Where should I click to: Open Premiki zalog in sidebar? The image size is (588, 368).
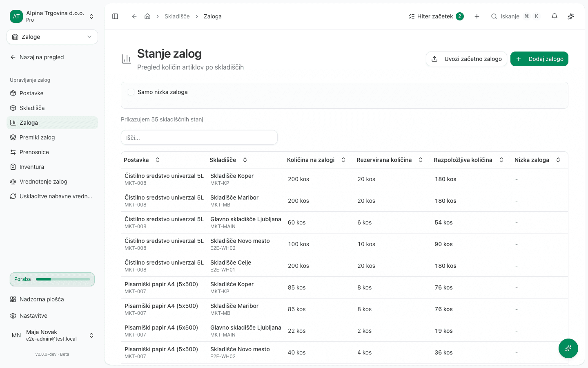tap(52, 137)
